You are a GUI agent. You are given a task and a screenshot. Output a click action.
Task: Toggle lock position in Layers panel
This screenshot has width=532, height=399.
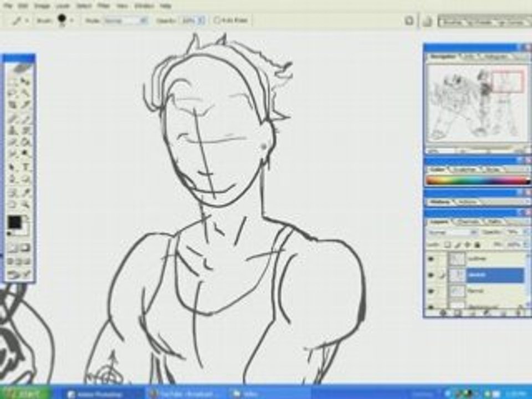468,244
